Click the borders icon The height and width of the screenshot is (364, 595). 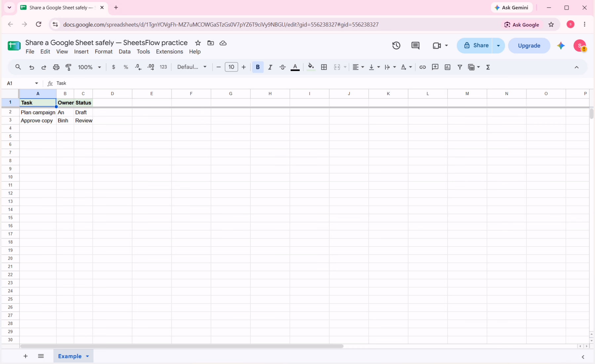pyautogui.click(x=324, y=67)
